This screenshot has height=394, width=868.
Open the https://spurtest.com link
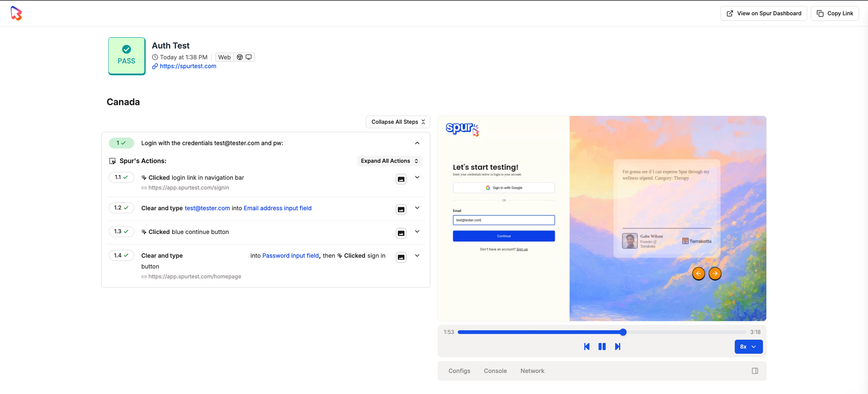188,66
